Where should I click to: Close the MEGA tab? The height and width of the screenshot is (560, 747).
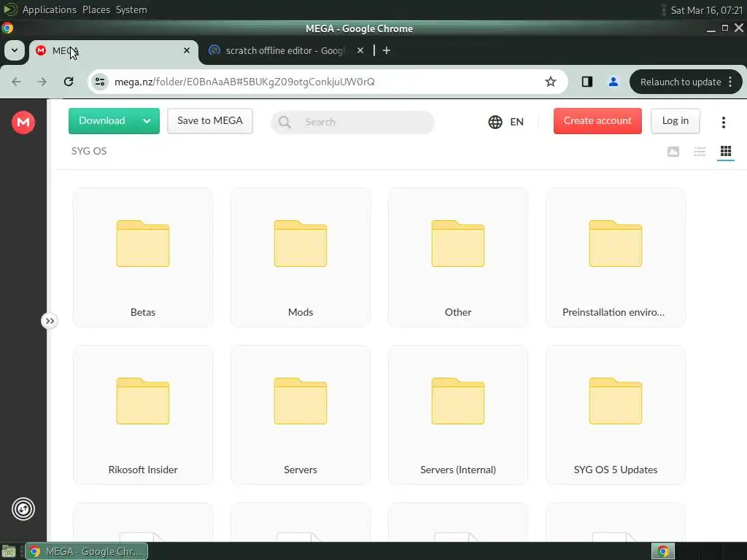coord(187,50)
